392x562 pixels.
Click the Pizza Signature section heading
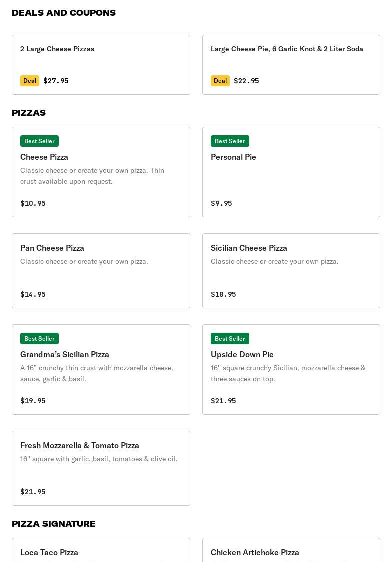point(54,524)
